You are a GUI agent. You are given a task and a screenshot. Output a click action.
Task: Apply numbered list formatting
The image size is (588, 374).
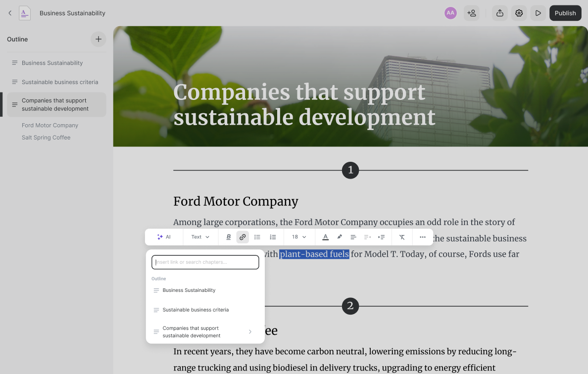[x=273, y=237]
